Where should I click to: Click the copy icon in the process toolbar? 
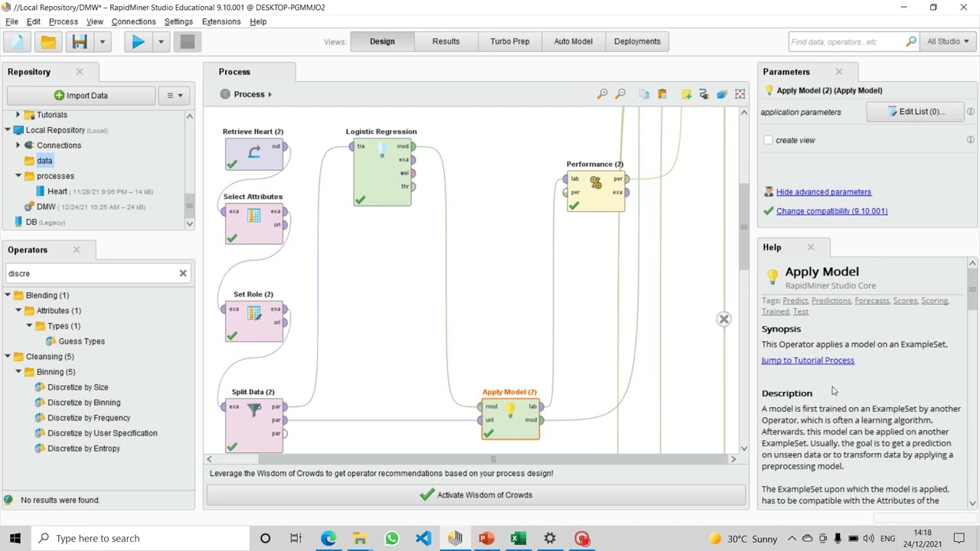[644, 94]
